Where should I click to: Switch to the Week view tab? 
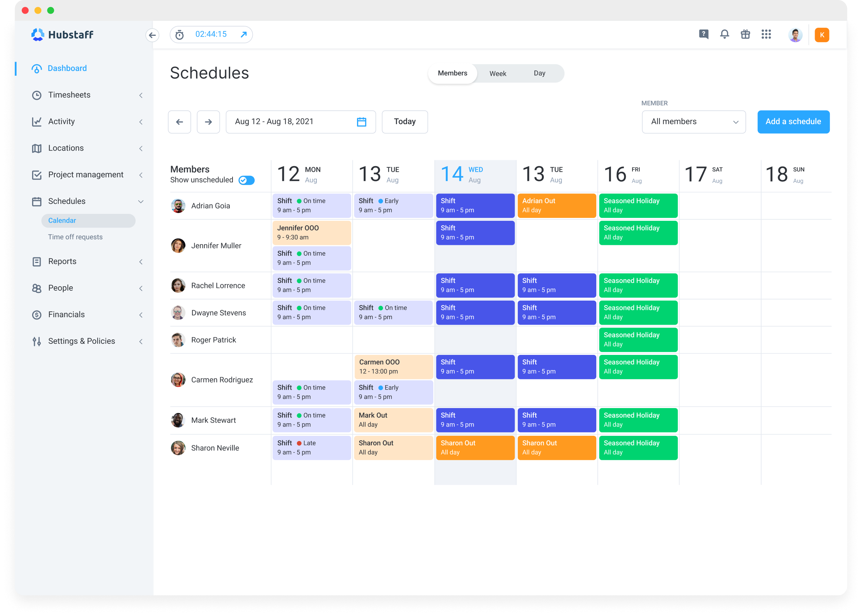(x=498, y=73)
